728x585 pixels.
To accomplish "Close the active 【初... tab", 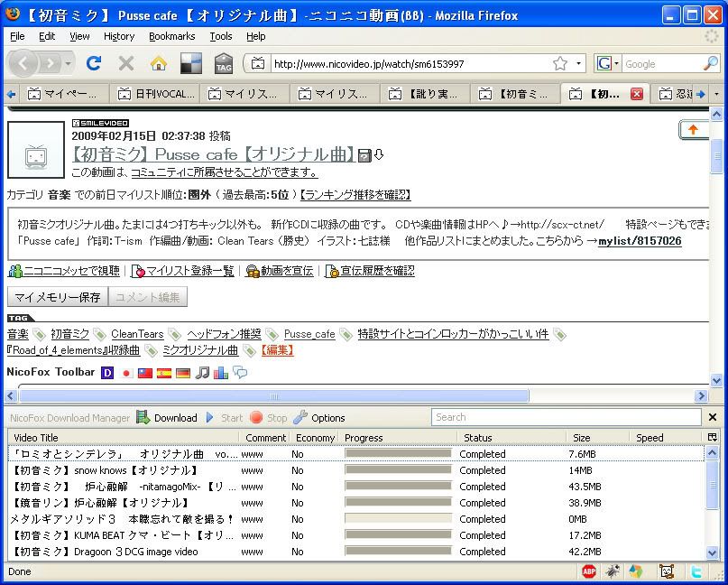I will tap(637, 94).
